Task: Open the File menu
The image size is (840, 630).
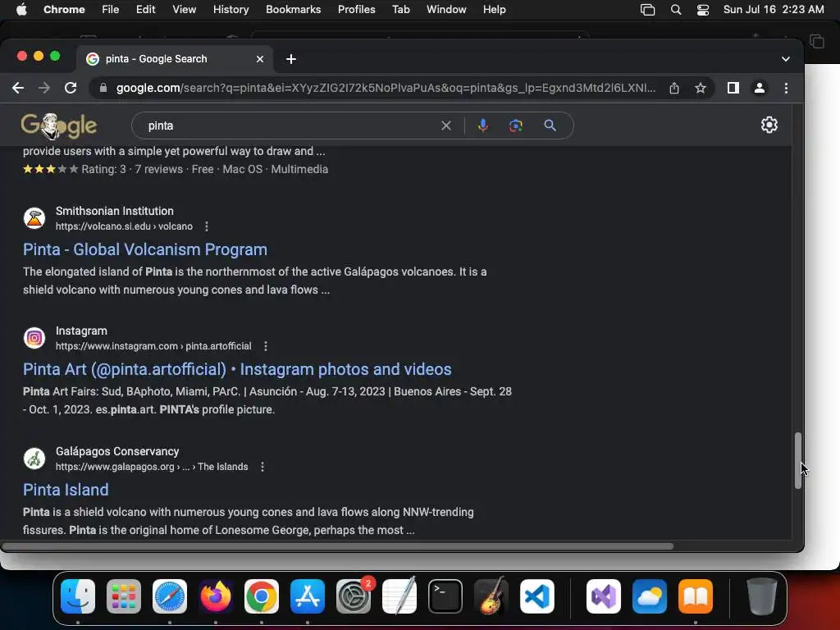Action: (111, 10)
